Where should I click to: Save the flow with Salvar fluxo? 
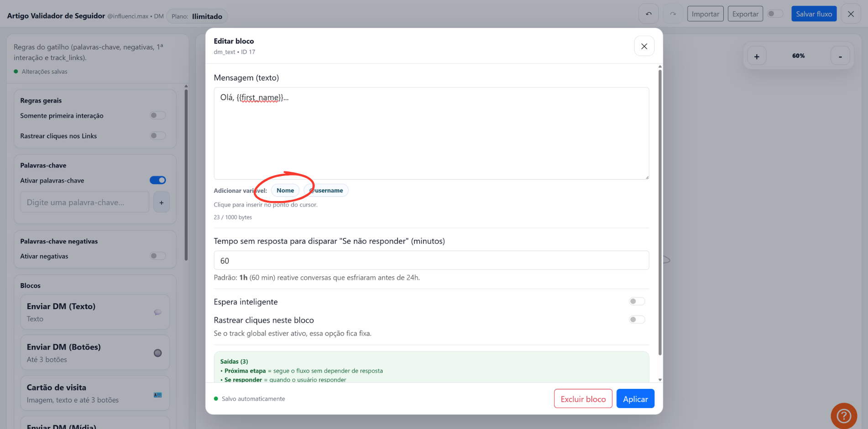[814, 14]
